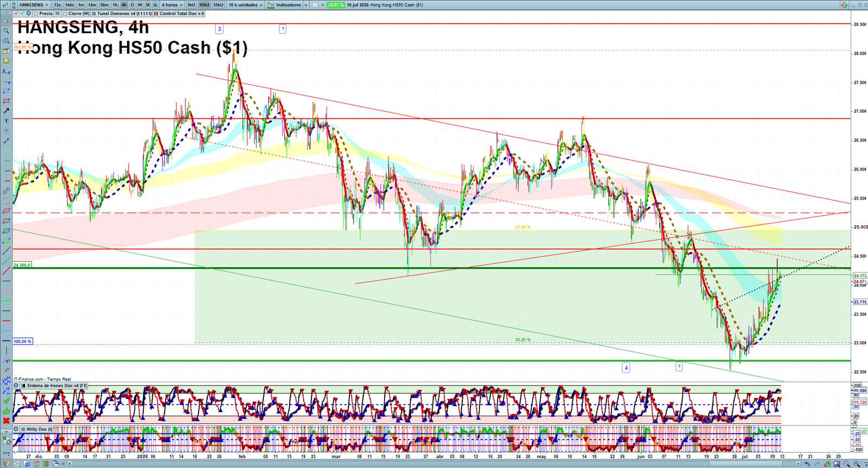Toggle Control Total Doc v.6 indicator
Viewport: 868px width, 468px height.
[156, 14]
